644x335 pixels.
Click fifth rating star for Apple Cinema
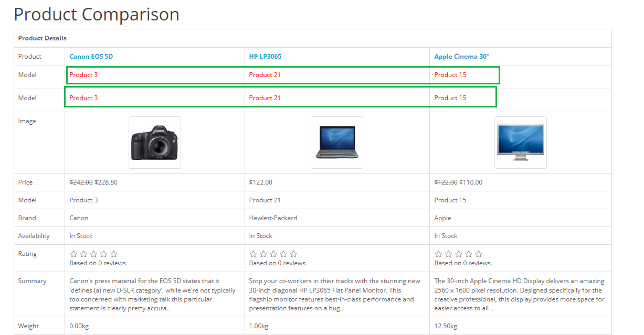479,254
